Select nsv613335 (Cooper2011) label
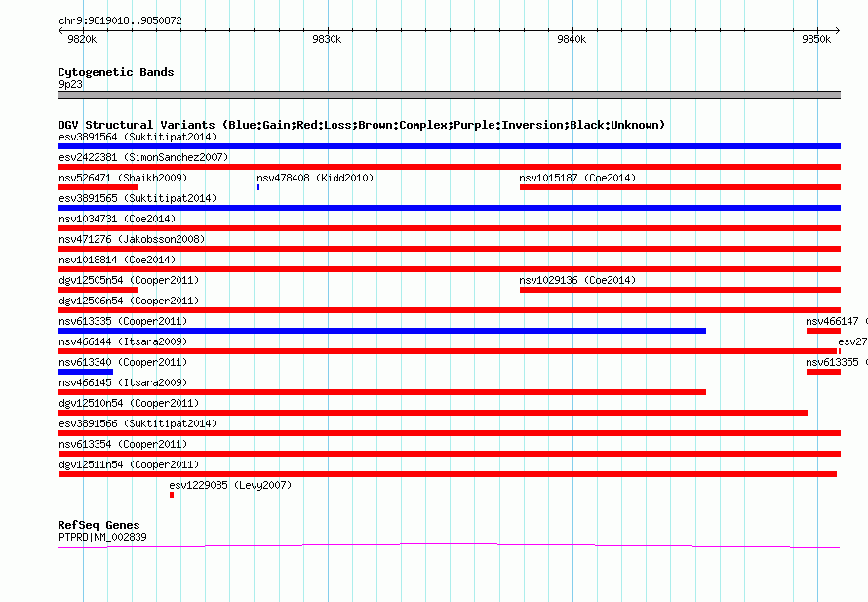The height and width of the screenshot is (602, 868). [123, 321]
